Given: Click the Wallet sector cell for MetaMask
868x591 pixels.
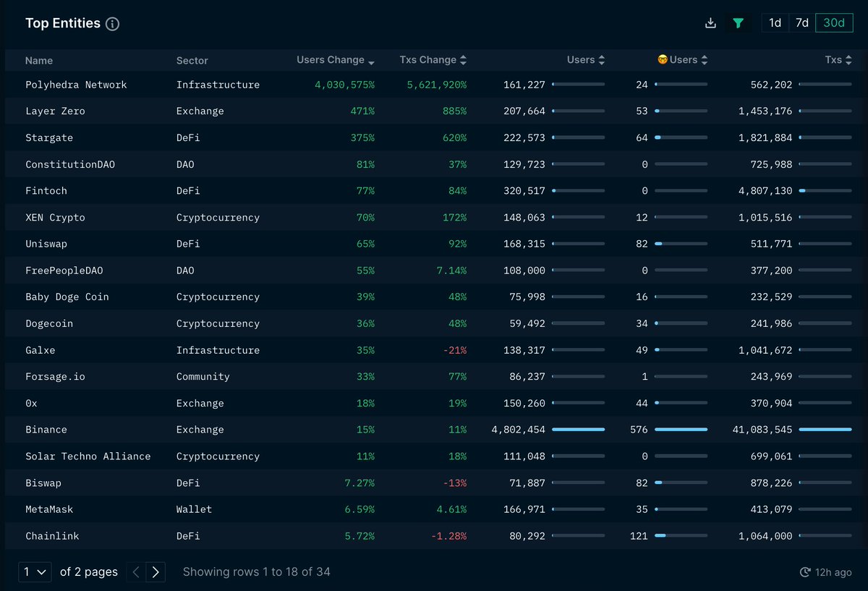Looking at the screenshot, I should click(194, 509).
